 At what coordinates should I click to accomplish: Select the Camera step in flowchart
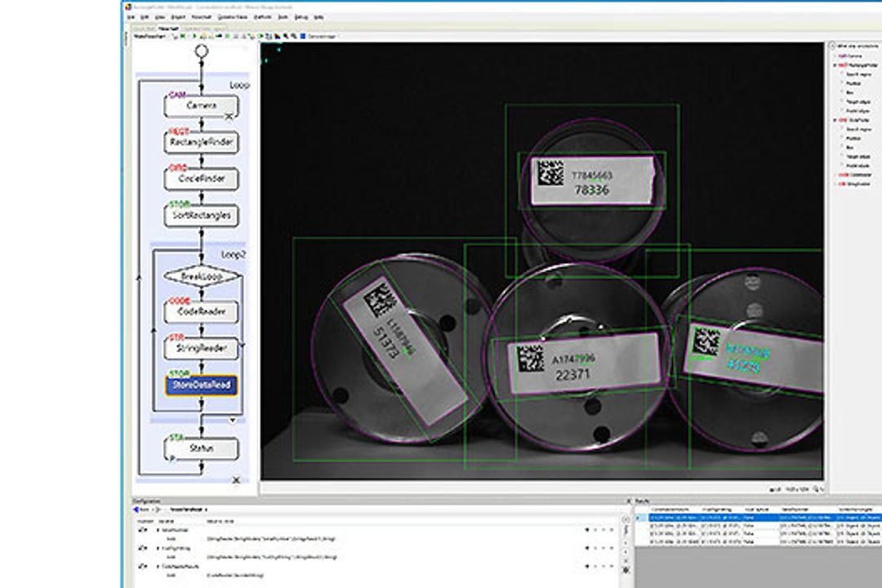pyautogui.click(x=202, y=106)
